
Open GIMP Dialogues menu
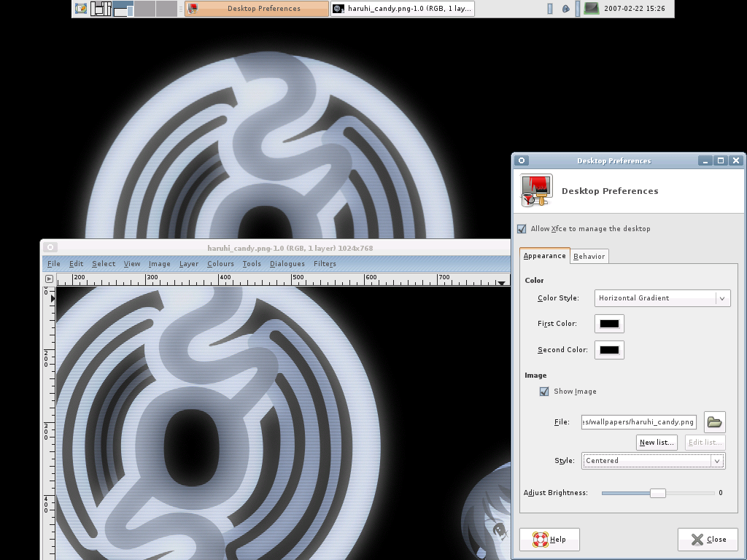pos(287,264)
